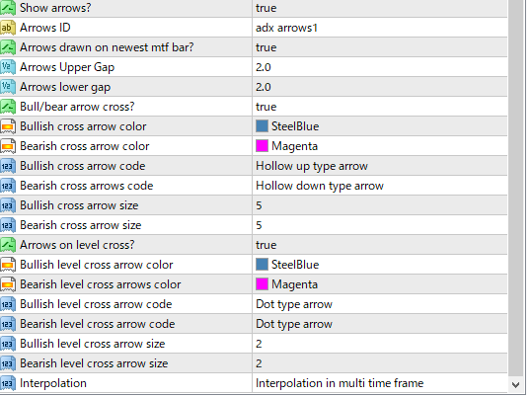
Task: Click the integer icon beside Bullish cross arrow code
Action: [x=8, y=166]
